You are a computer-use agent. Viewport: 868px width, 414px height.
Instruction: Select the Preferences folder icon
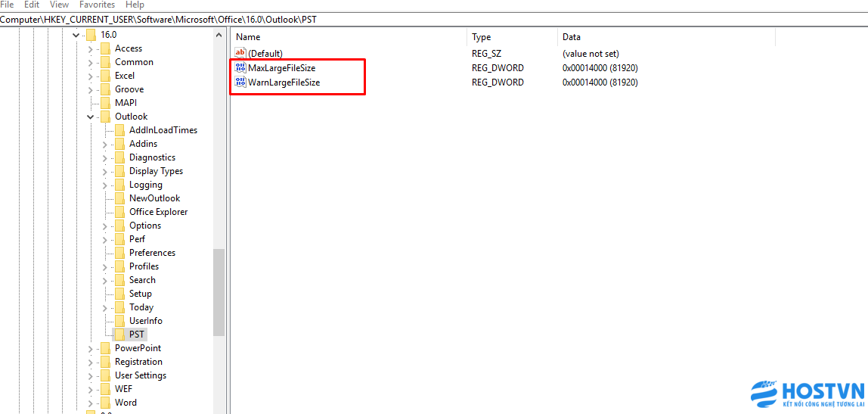(119, 253)
